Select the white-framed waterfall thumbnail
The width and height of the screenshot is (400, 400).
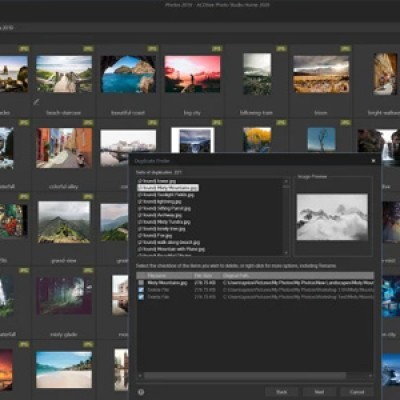193,140
